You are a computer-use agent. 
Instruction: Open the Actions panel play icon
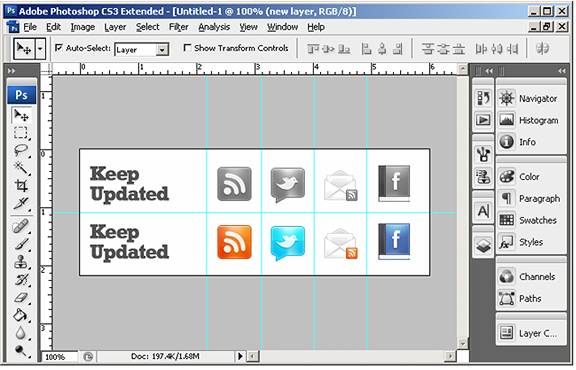[x=483, y=120]
